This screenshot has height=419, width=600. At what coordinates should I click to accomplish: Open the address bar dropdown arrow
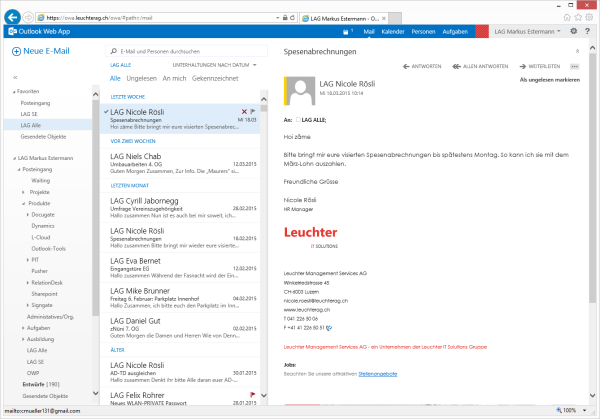pyautogui.click(x=277, y=18)
